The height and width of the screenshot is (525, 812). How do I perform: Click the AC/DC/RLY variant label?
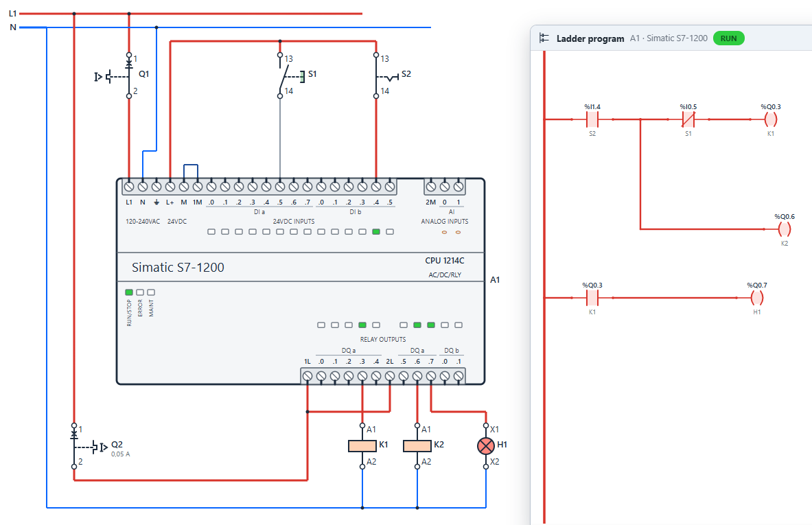pos(444,275)
